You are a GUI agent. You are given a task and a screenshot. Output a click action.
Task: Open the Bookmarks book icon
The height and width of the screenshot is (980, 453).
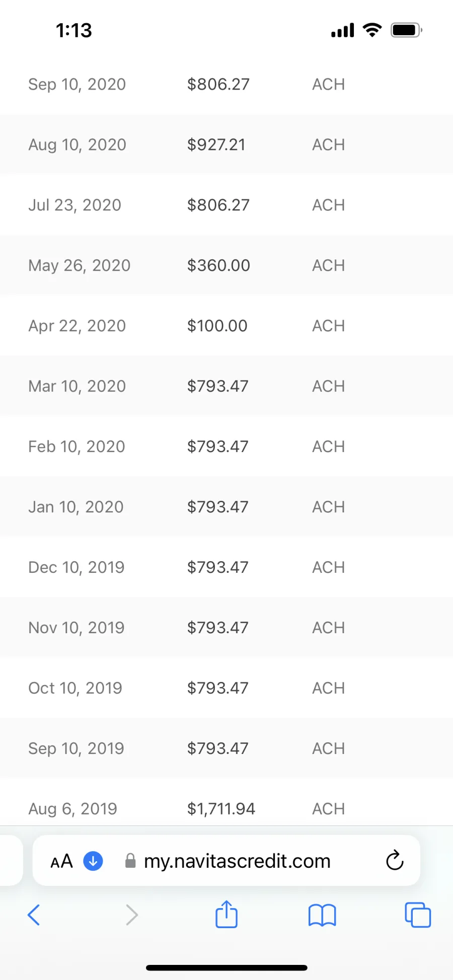322,915
